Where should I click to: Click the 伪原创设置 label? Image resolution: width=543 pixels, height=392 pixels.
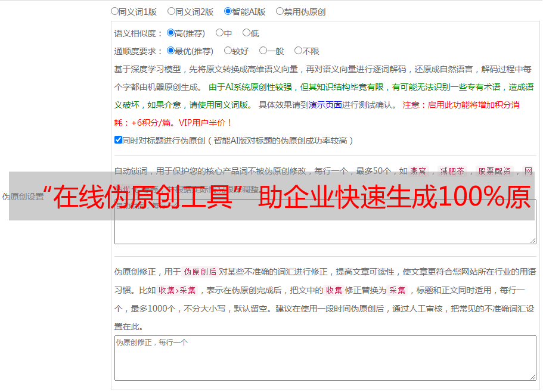(x=23, y=197)
